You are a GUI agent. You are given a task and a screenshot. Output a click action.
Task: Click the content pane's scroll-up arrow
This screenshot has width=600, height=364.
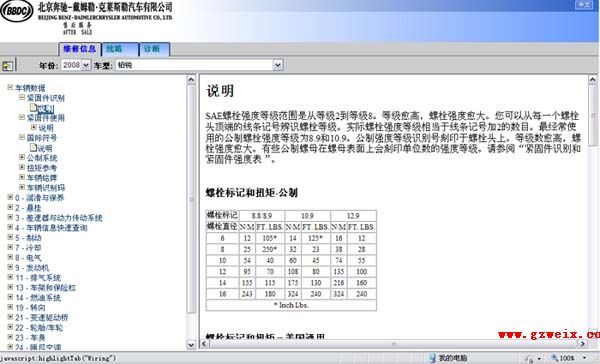coord(592,80)
